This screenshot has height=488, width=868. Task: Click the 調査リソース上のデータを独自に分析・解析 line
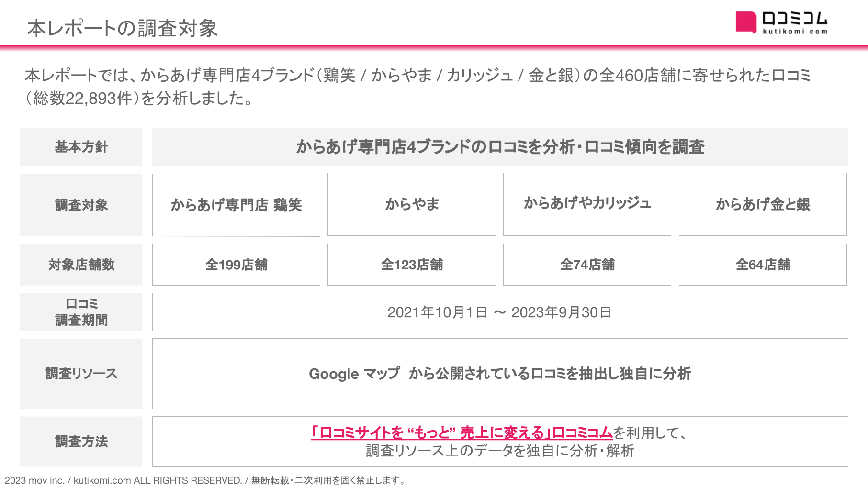tap(500, 451)
